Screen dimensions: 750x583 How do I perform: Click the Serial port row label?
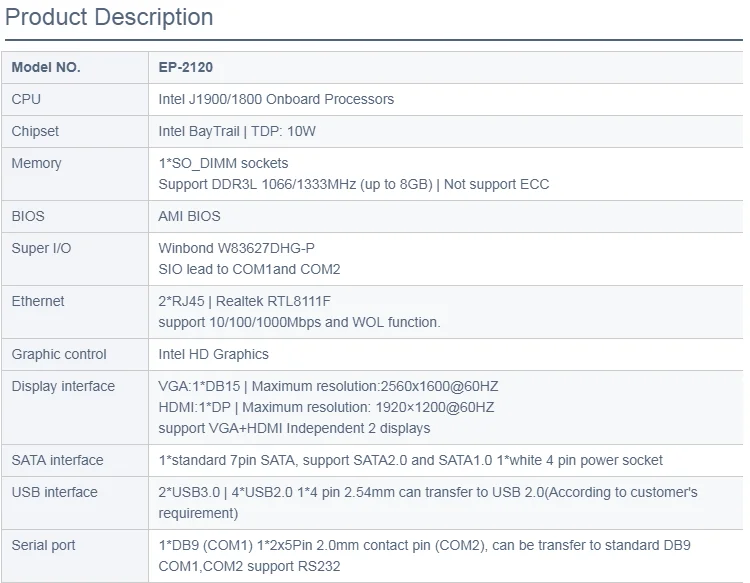[x=44, y=545]
